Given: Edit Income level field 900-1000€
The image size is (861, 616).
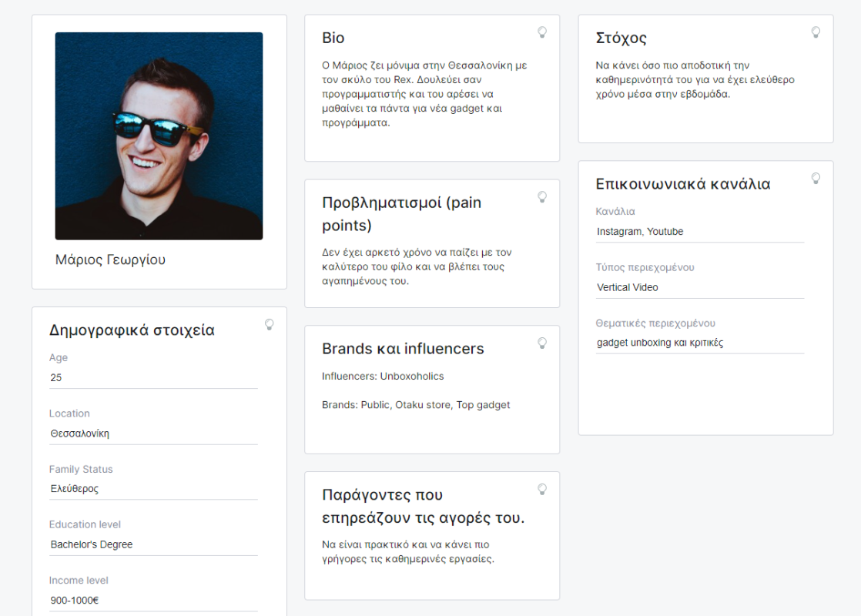Looking at the screenshot, I should click(153, 601).
